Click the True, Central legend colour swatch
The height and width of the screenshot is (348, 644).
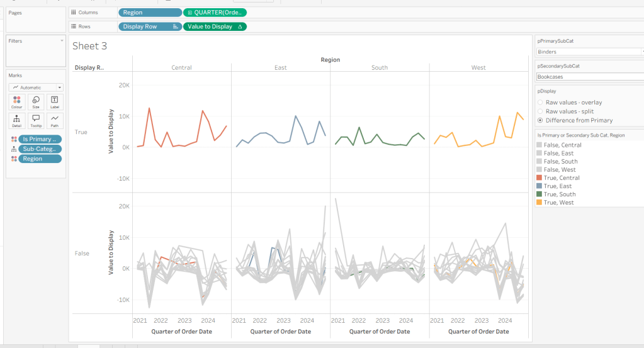coord(539,178)
